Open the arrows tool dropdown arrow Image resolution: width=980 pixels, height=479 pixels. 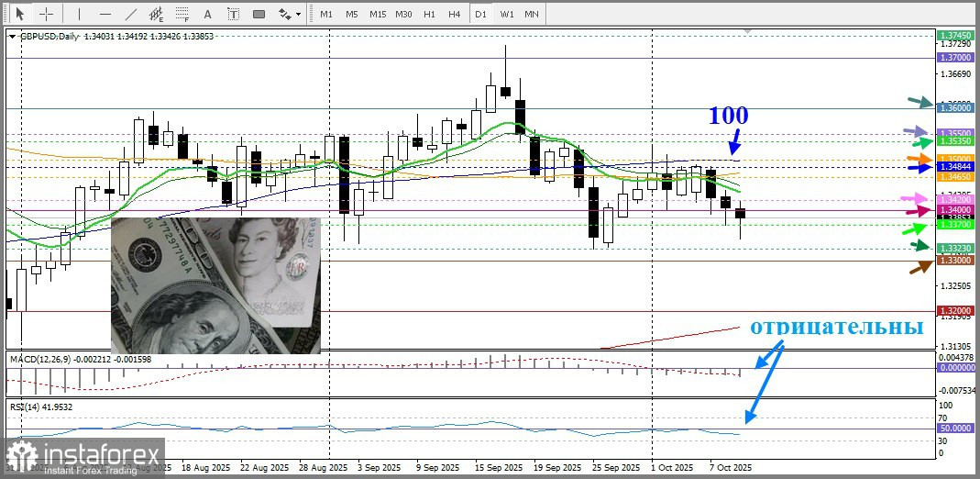[x=299, y=14]
